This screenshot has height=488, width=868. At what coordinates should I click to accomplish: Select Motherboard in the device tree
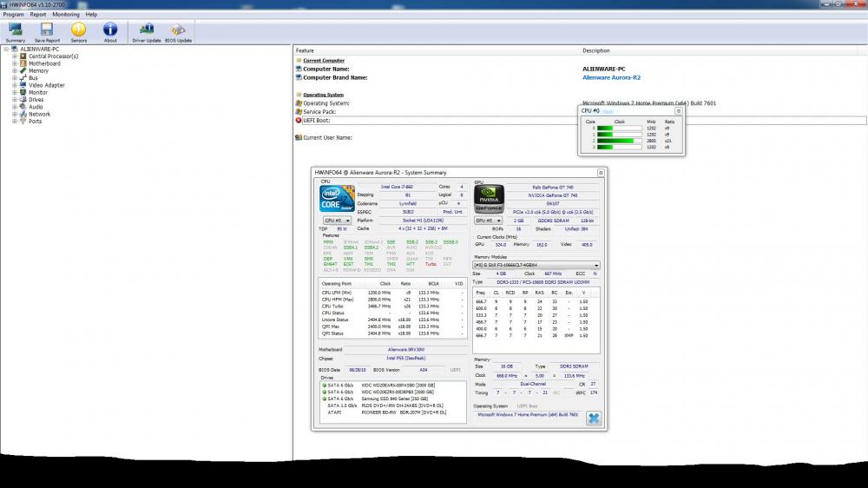[x=44, y=63]
